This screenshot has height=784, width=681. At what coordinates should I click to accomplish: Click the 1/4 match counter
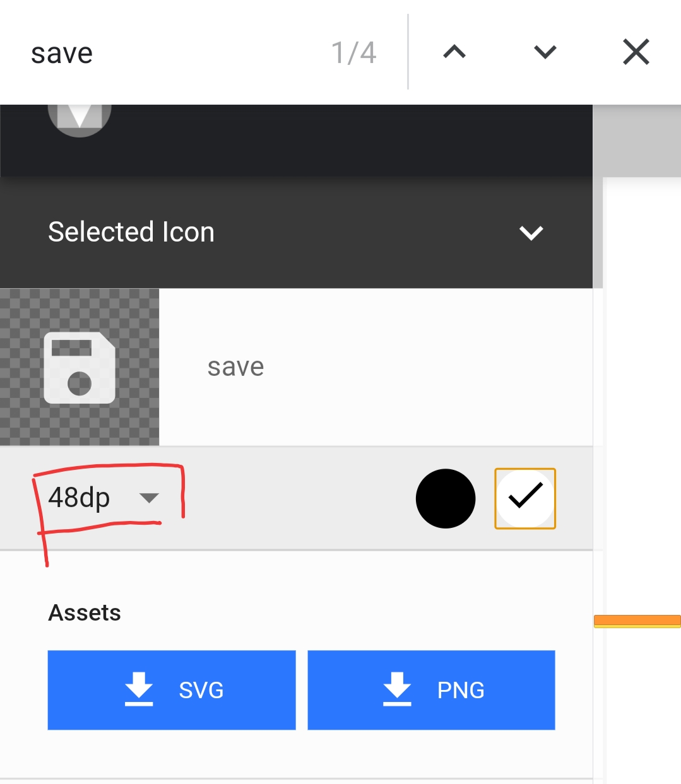tap(353, 53)
